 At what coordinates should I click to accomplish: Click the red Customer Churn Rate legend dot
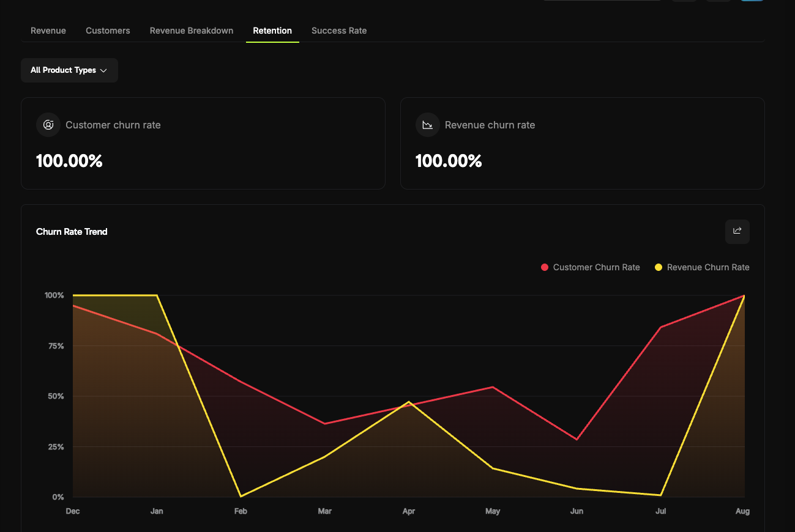(x=544, y=267)
